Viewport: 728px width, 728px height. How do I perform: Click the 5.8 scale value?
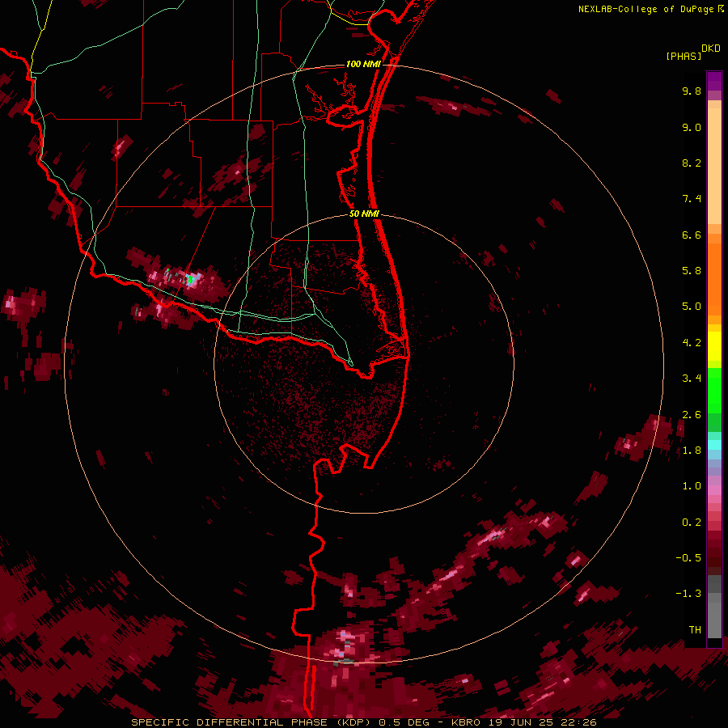692,271
